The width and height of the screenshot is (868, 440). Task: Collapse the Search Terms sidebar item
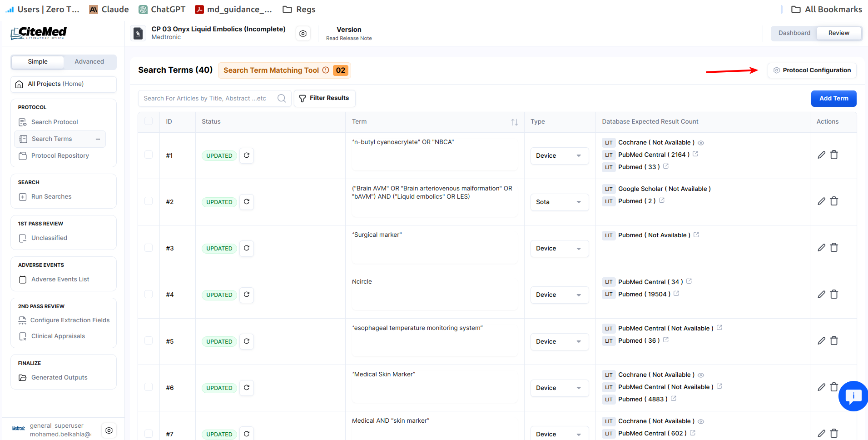pos(98,139)
